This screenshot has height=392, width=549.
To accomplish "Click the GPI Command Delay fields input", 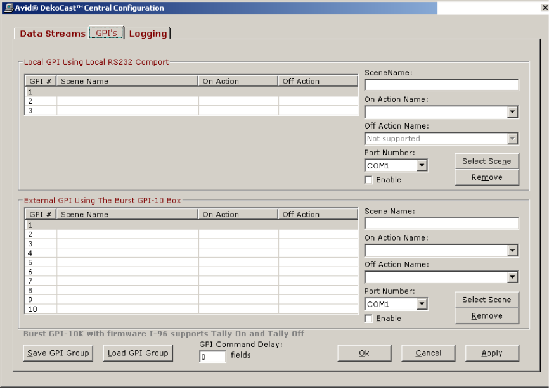I will pos(212,357).
